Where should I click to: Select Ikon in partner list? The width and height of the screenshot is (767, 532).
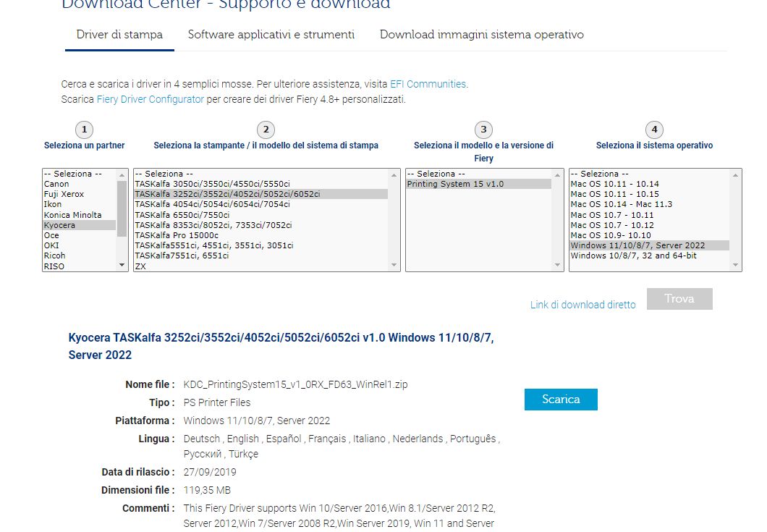pos(80,205)
